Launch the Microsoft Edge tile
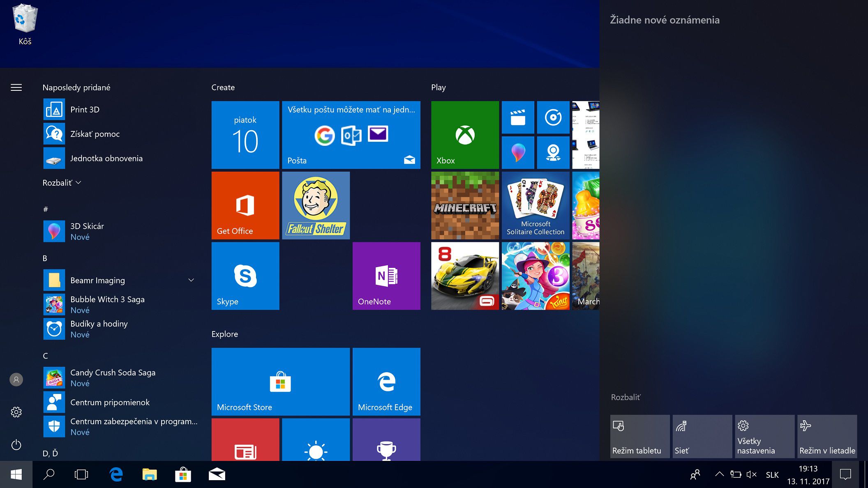Screen dimensions: 868x488 click(386, 382)
